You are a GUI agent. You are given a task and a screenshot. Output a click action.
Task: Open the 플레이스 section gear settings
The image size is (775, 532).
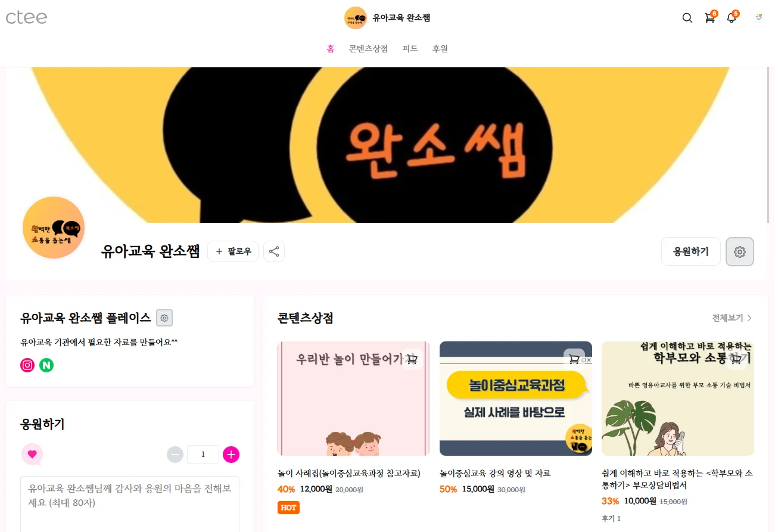tap(164, 318)
